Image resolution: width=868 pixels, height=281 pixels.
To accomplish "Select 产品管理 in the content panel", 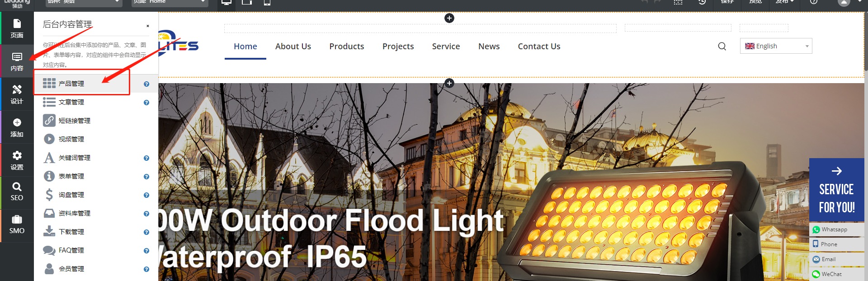I will (x=71, y=84).
